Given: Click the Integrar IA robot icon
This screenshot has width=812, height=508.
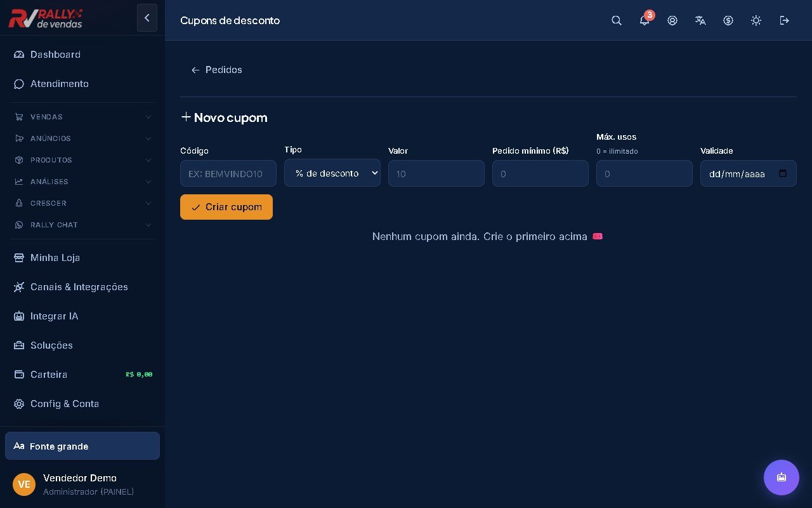Looking at the screenshot, I should 19,316.
